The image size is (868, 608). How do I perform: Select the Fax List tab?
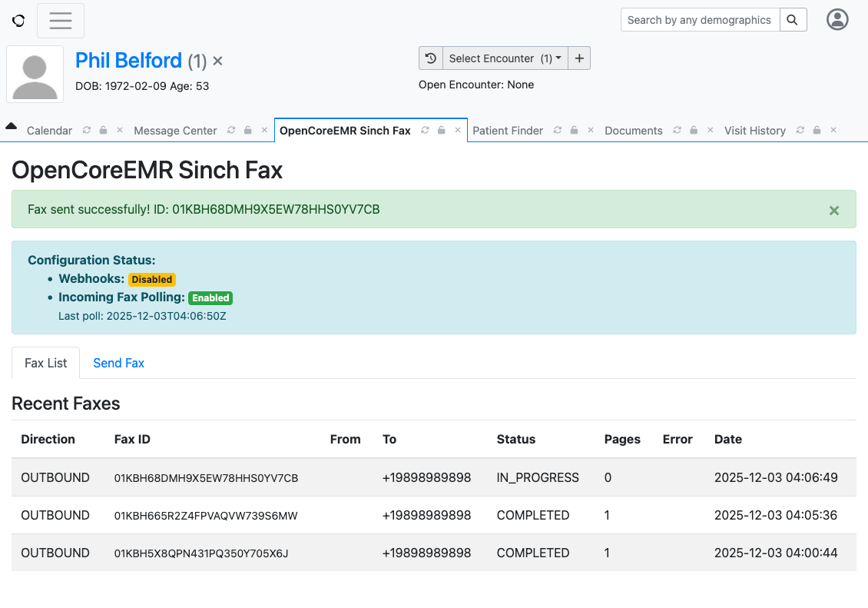[x=46, y=363]
